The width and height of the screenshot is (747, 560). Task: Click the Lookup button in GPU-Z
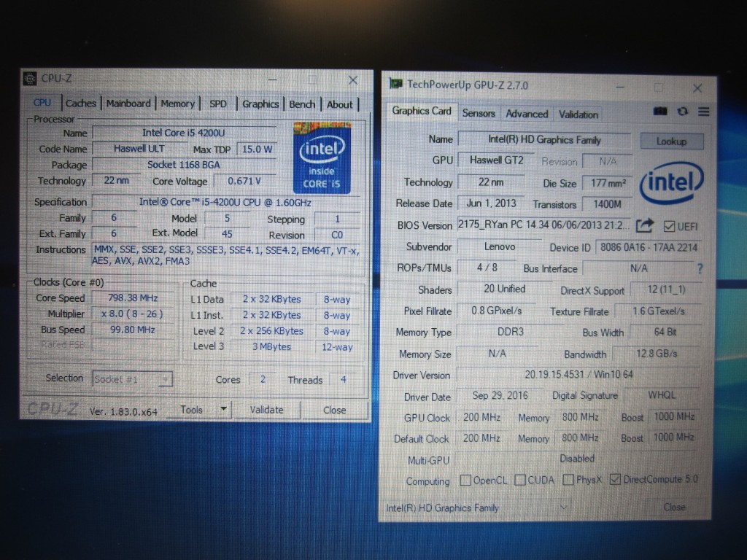point(672,141)
